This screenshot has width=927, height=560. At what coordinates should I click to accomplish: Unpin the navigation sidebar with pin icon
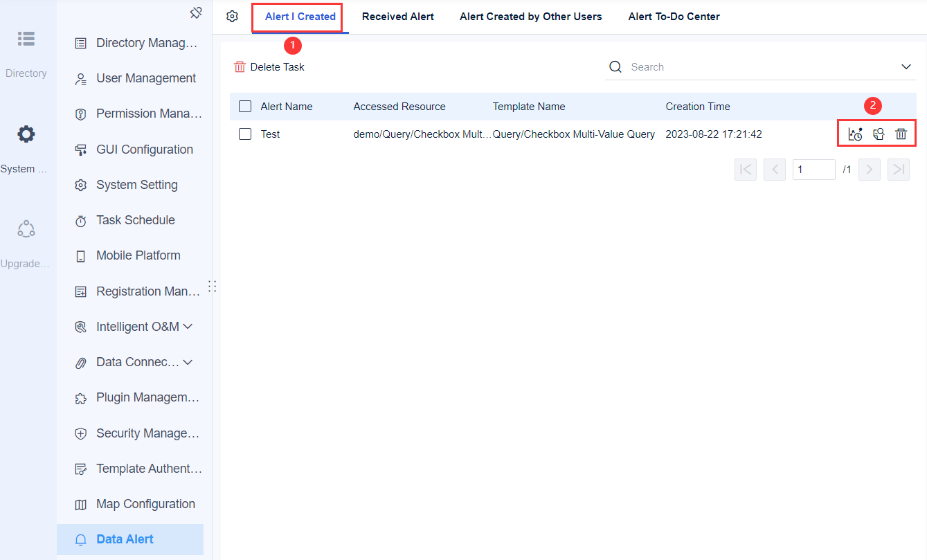(196, 12)
